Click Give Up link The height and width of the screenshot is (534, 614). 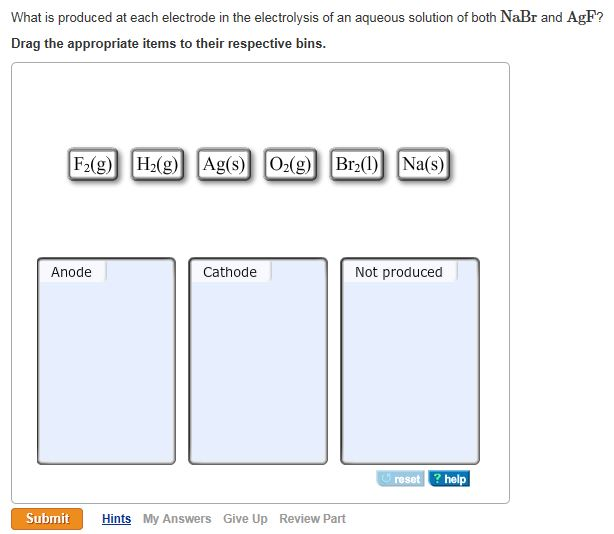pyautogui.click(x=245, y=519)
